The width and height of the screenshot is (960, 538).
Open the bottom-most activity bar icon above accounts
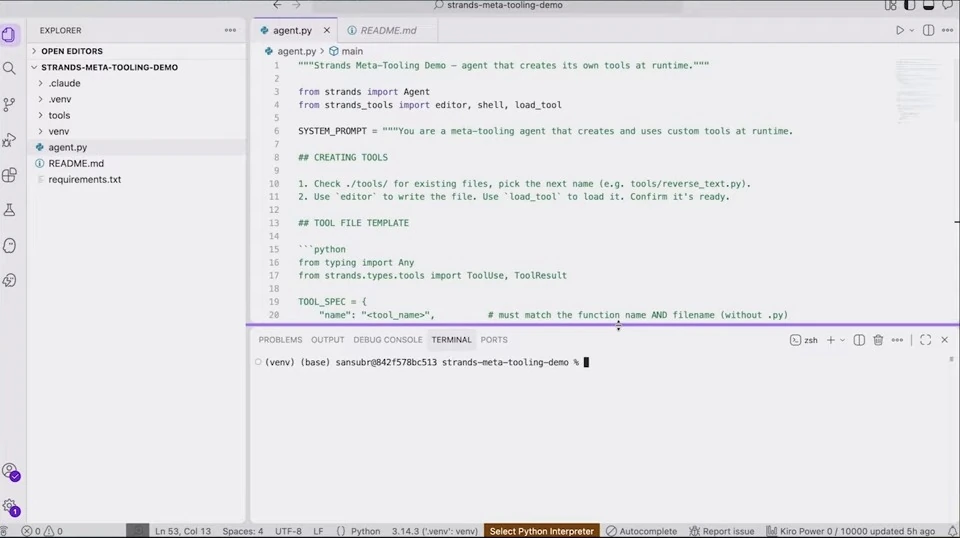pos(9,281)
